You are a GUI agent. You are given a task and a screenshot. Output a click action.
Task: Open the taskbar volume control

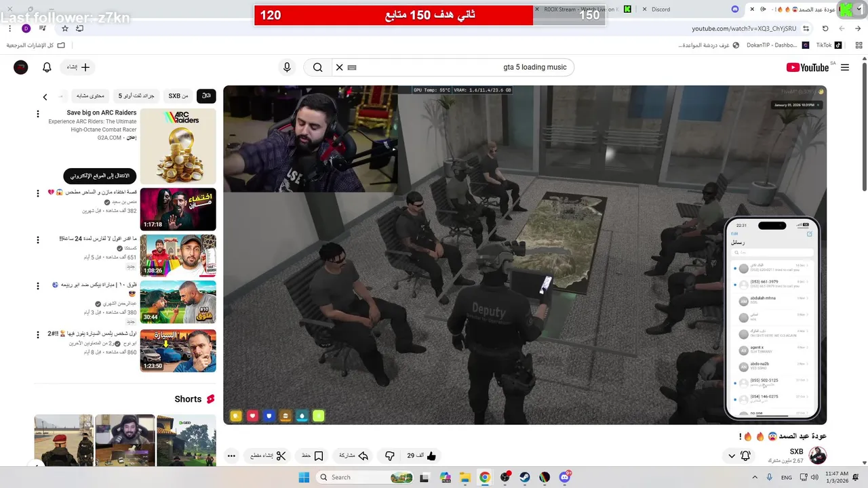(814, 477)
